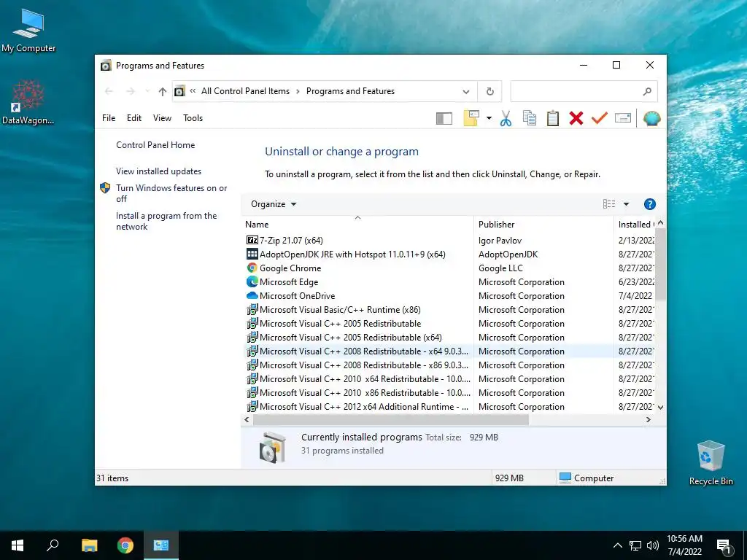The image size is (747, 560).
Task: Select the Recycle Bin desktop icon
Action: click(x=711, y=463)
